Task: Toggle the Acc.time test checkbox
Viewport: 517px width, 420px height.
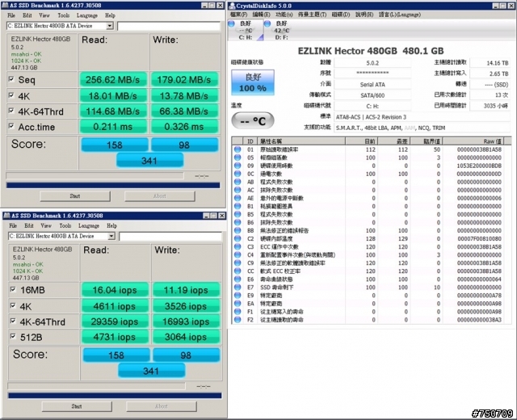Action: pos(11,126)
